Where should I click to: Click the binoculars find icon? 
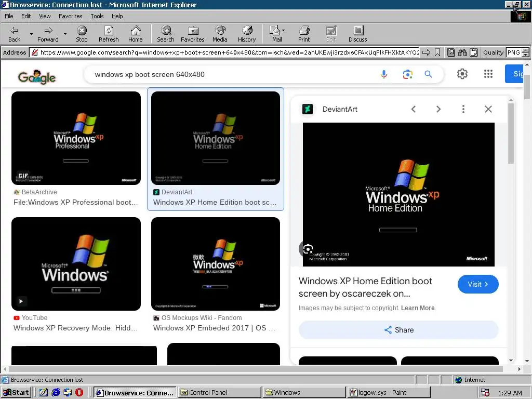(462, 52)
